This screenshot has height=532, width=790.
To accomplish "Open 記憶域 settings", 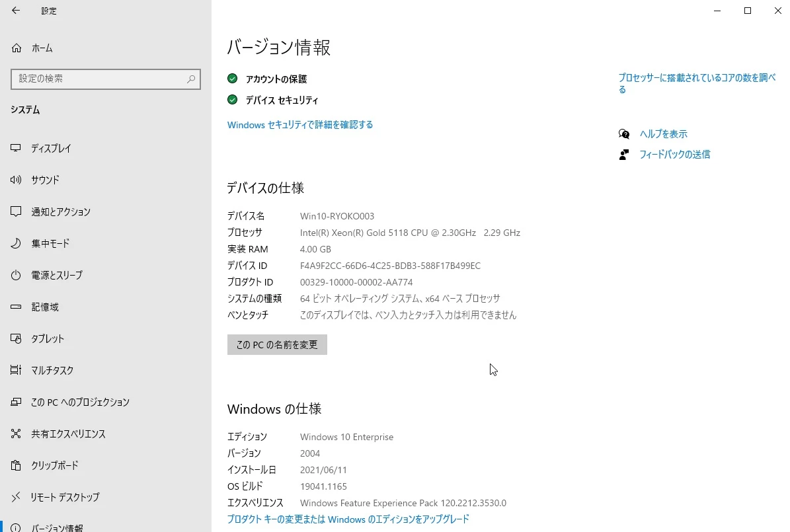I will [x=45, y=307].
